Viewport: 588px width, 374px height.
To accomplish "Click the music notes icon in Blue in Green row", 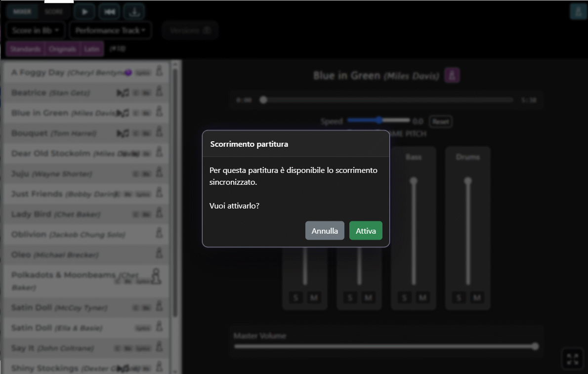I will pyautogui.click(x=123, y=113).
